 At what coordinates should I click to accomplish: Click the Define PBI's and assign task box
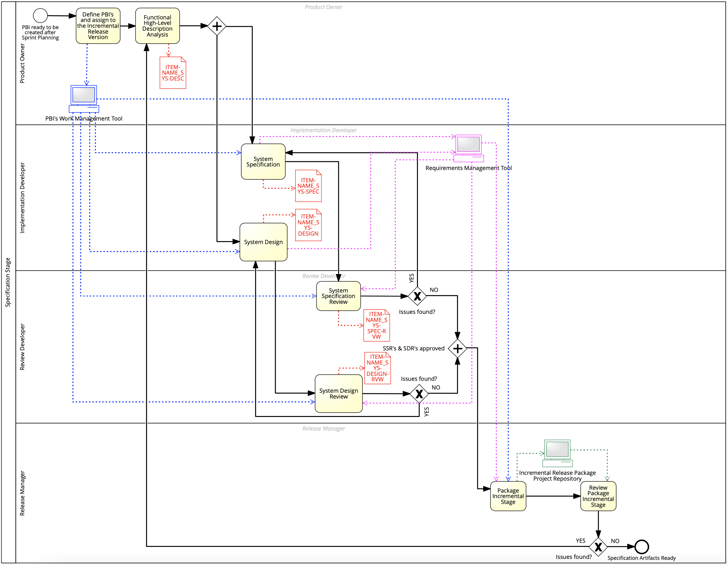pyautogui.click(x=98, y=26)
